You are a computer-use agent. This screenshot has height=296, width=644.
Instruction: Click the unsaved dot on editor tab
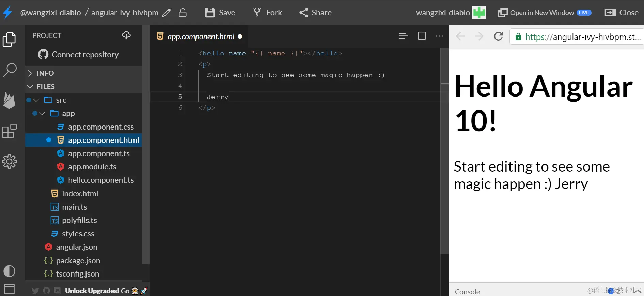pos(240,36)
